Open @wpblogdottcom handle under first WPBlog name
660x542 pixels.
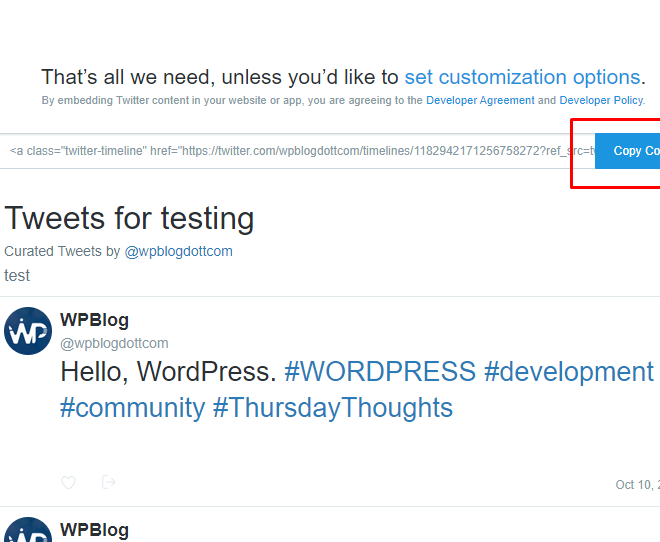114,343
